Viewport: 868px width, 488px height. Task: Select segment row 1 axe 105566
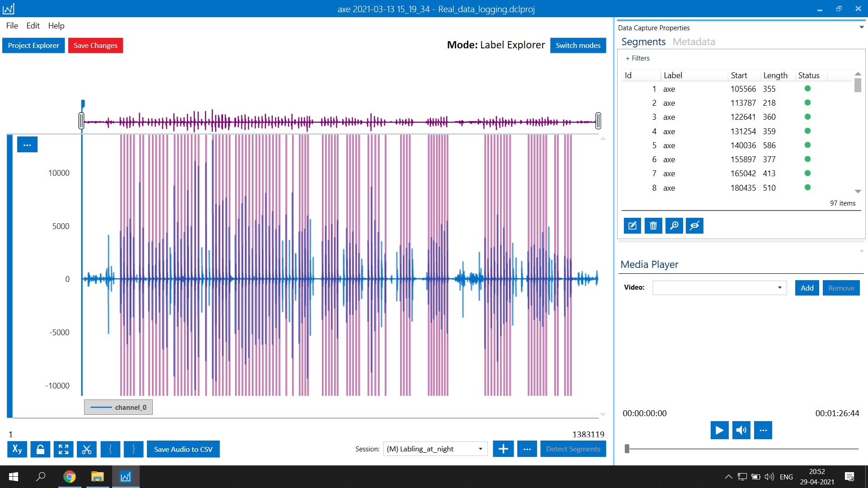pos(737,89)
